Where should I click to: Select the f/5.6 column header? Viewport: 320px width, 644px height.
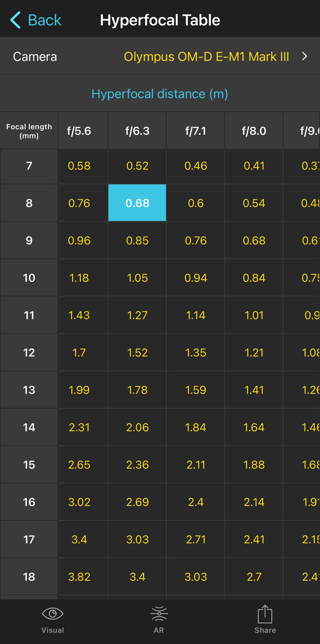click(79, 131)
